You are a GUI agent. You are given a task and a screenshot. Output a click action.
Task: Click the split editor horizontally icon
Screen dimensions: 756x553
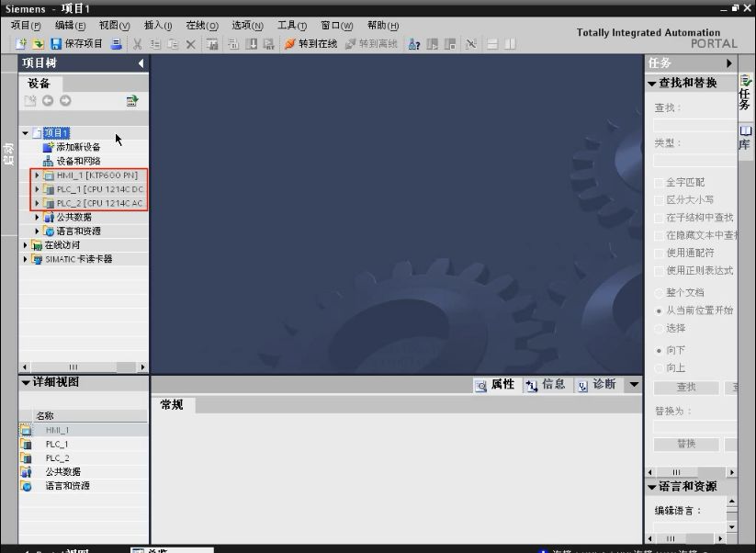(492, 44)
